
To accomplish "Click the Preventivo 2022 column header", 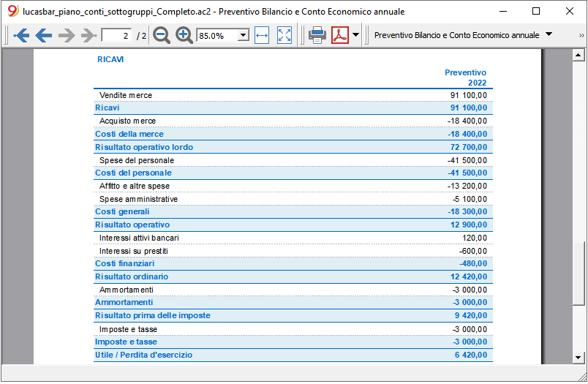I will point(465,78).
